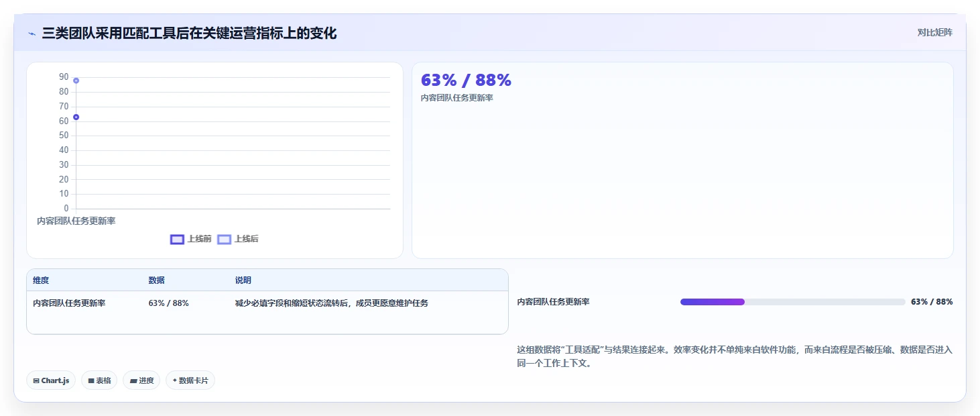The image size is (980, 416).
Task: Click the table cell 内容团队任务更新率
Action: coord(69,303)
